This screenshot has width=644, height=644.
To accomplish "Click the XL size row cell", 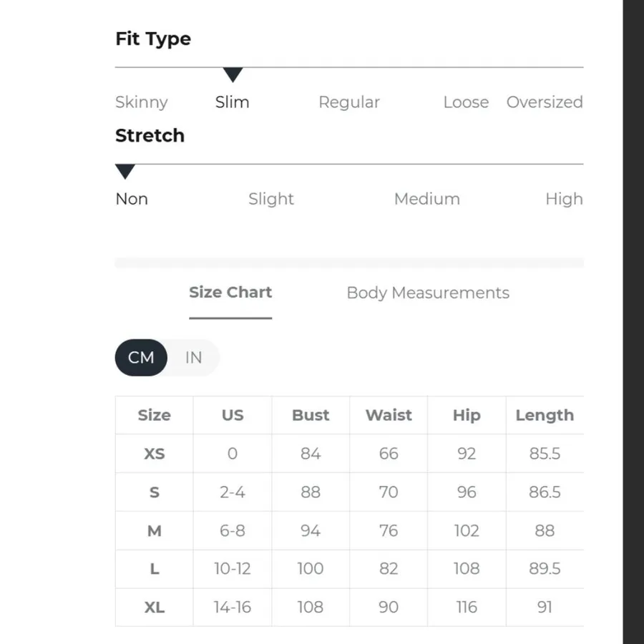I will (x=155, y=607).
